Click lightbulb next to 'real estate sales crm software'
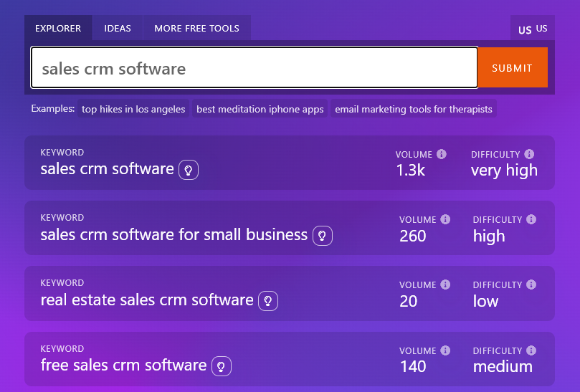Viewport: 580px width, 392px height. click(x=268, y=301)
